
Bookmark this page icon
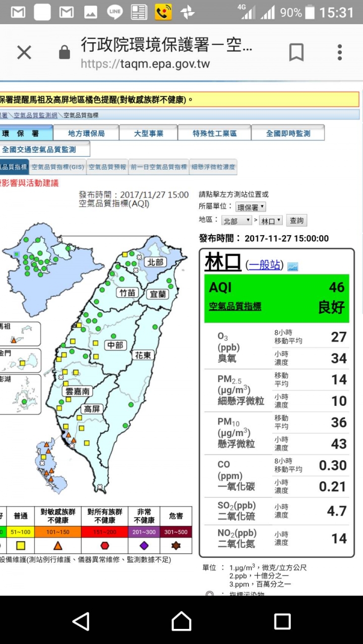296,52
